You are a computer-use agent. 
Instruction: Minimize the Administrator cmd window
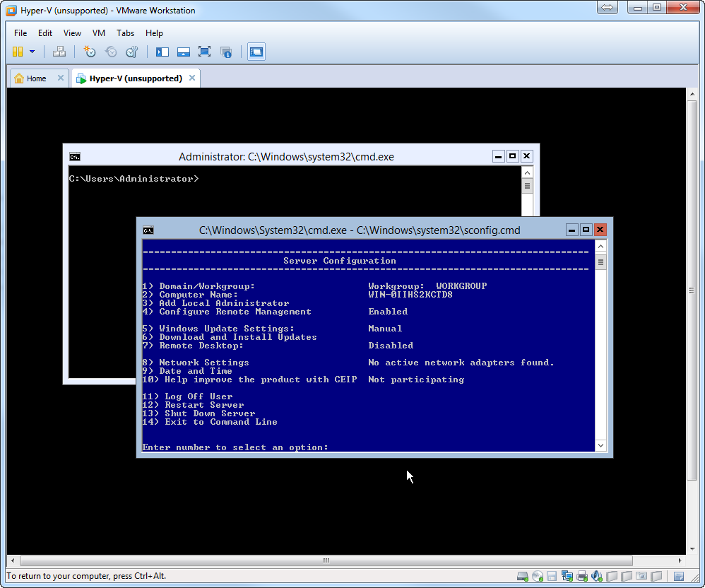pos(498,156)
